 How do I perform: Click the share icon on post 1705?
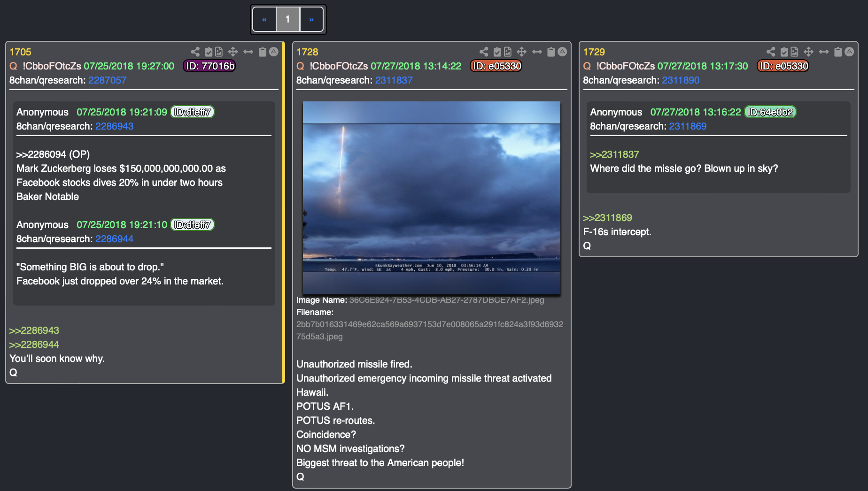click(x=195, y=52)
